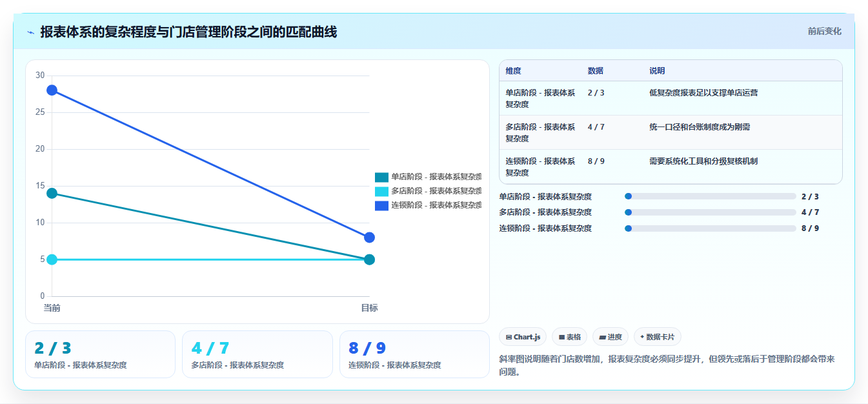Click the 说明 table column header

click(x=657, y=71)
